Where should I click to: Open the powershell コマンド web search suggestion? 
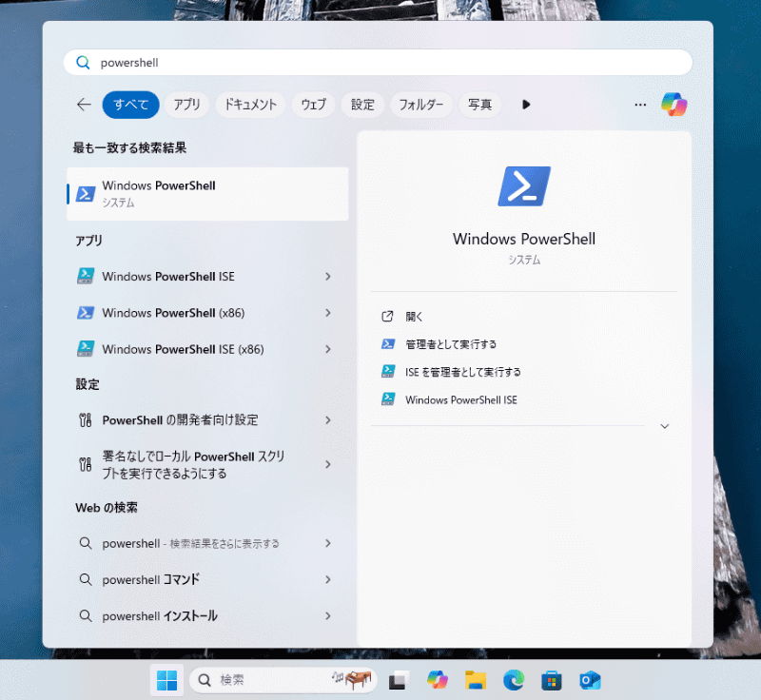tap(152, 579)
